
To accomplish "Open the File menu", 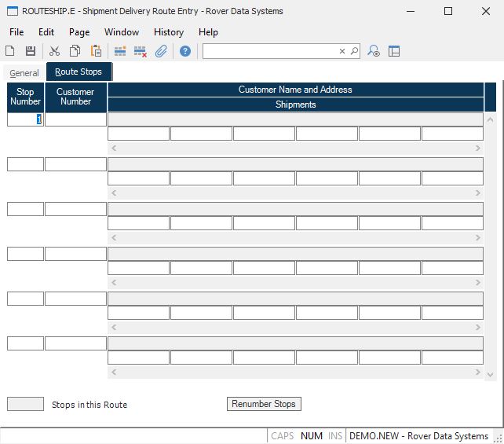I will point(16,32).
